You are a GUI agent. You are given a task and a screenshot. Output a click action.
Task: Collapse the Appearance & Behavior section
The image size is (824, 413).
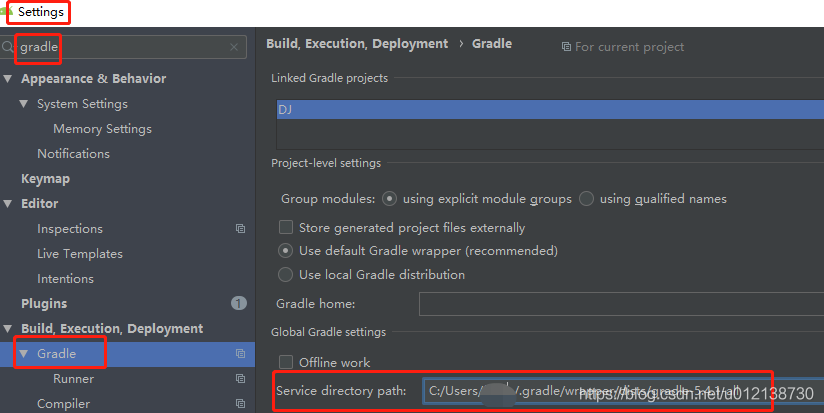[x=9, y=79]
